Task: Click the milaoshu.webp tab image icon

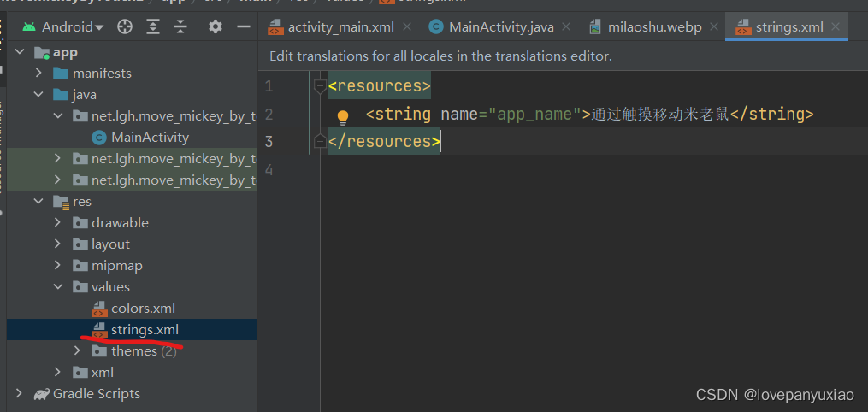Action: click(x=596, y=27)
